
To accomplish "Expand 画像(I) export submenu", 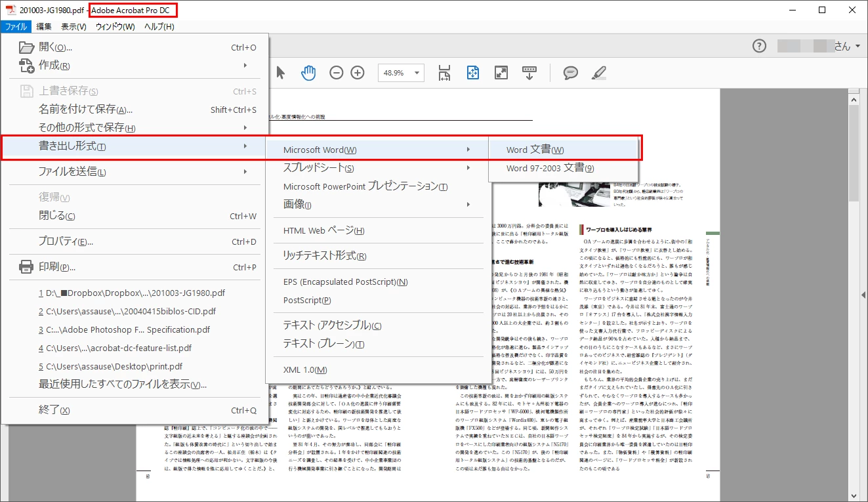I will coord(379,205).
